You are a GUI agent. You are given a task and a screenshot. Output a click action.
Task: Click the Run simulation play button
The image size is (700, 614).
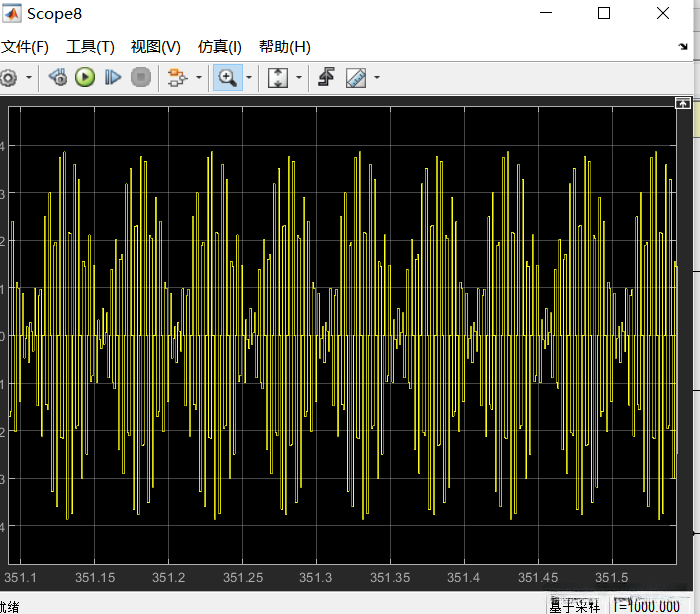tap(85, 77)
